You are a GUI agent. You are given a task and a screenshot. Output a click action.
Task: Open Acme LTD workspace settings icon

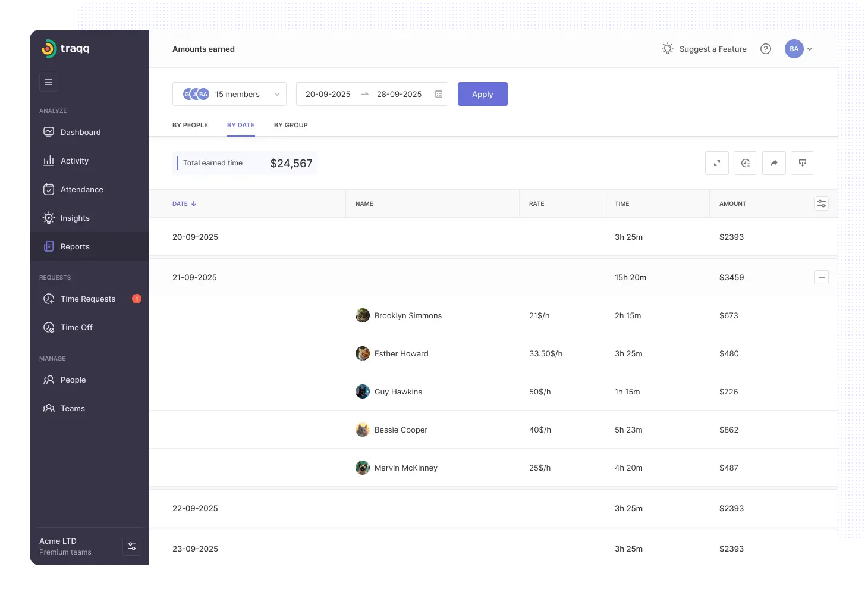pyautogui.click(x=132, y=546)
